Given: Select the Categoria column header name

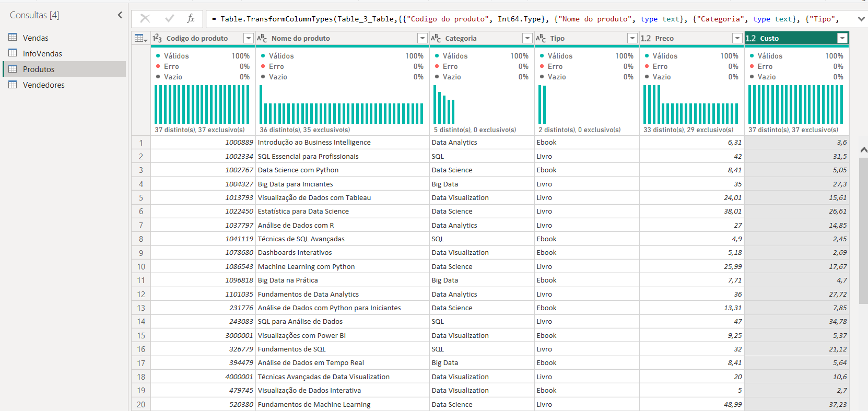Looking at the screenshot, I should (461, 38).
